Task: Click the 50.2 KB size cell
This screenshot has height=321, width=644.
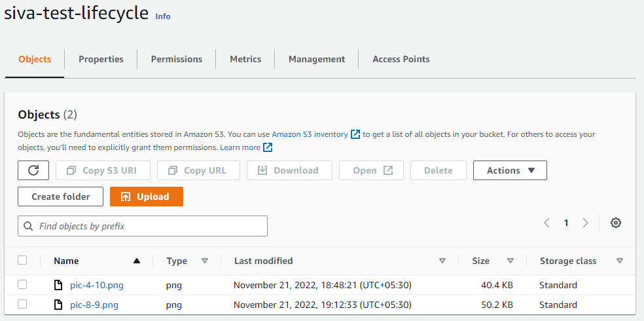Action: (x=497, y=305)
